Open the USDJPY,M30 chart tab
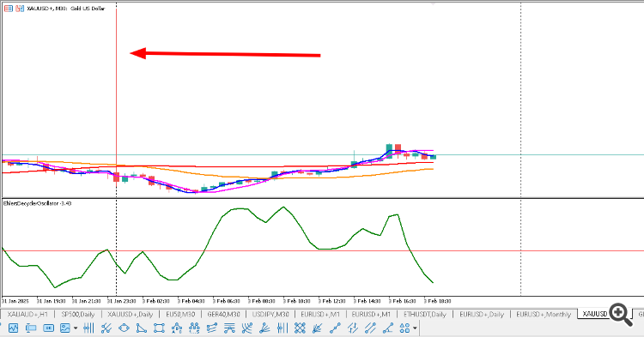The height and width of the screenshot is (337, 644). 270,314
